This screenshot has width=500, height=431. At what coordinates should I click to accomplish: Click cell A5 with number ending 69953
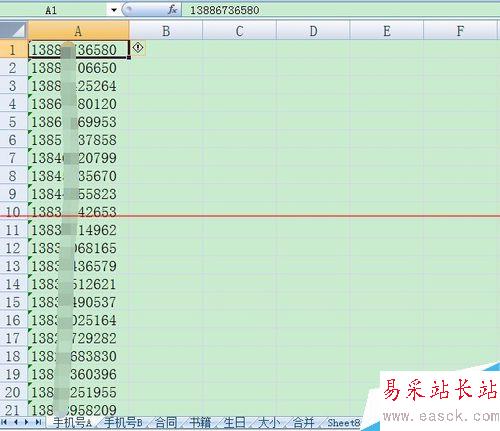(x=78, y=122)
